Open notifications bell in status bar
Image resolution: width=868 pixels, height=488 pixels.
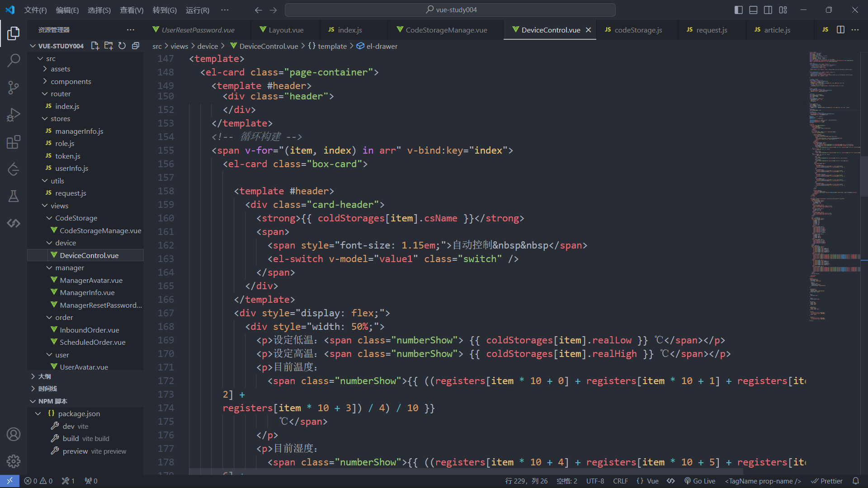855,481
